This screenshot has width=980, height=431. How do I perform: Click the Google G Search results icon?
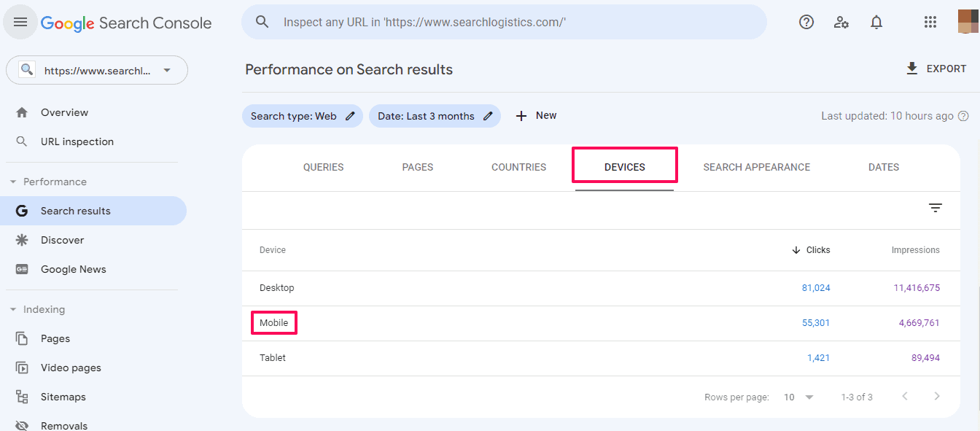click(x=22, y=211)
